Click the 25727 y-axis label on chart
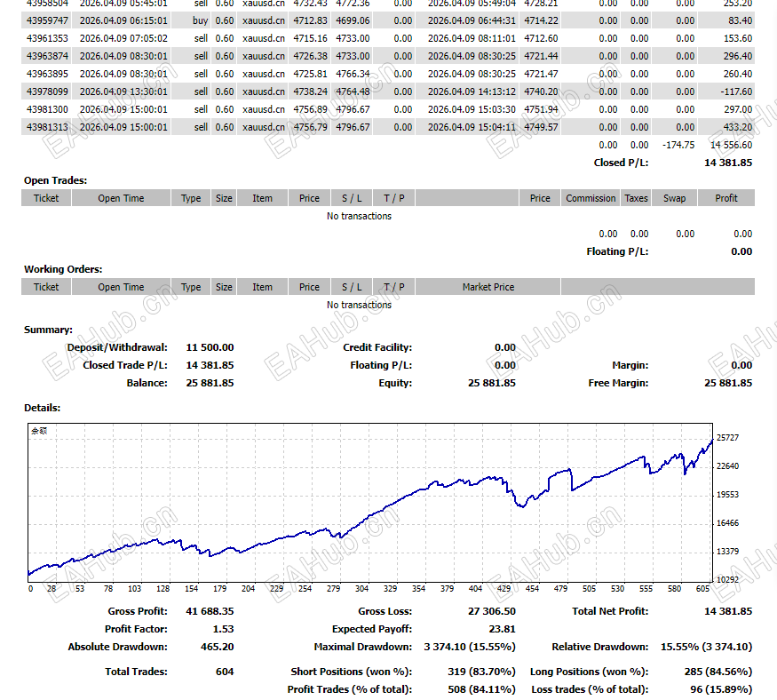This screenshot has width=777, height=700. (x=727, y=438)
